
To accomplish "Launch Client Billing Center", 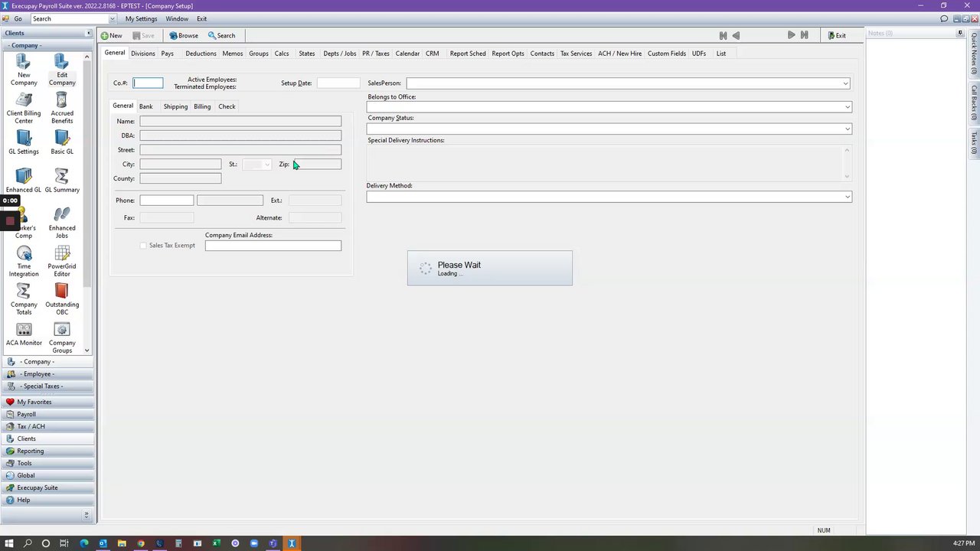I will [x=24, y=108].
